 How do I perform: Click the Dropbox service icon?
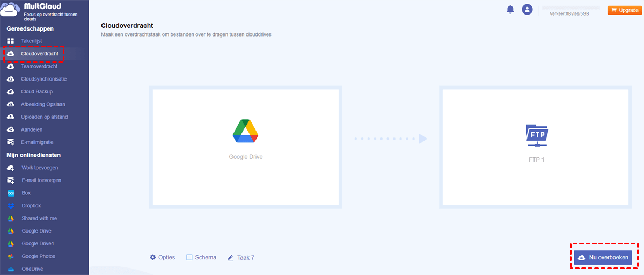[11, 206]
